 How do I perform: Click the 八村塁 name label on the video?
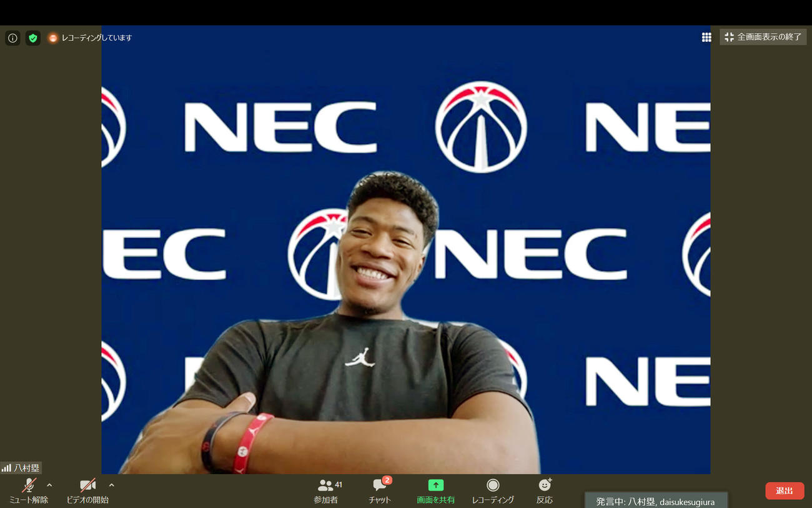pos(21,468)
